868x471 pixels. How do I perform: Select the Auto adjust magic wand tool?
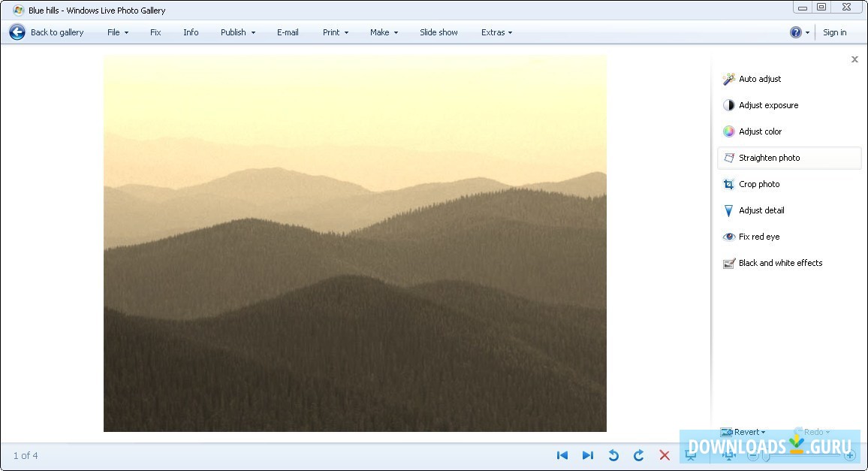[759, 79]
